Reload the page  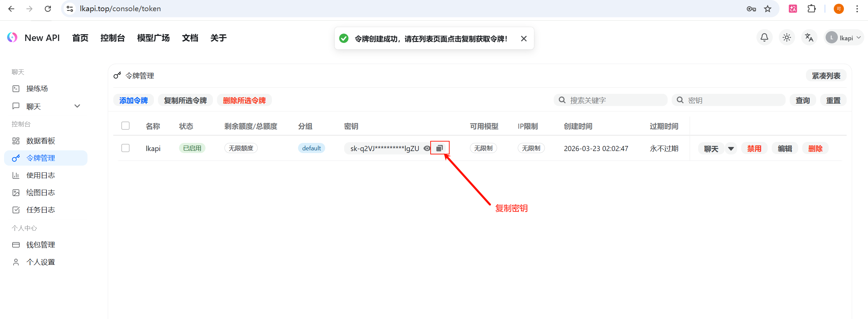coord(48,9)
